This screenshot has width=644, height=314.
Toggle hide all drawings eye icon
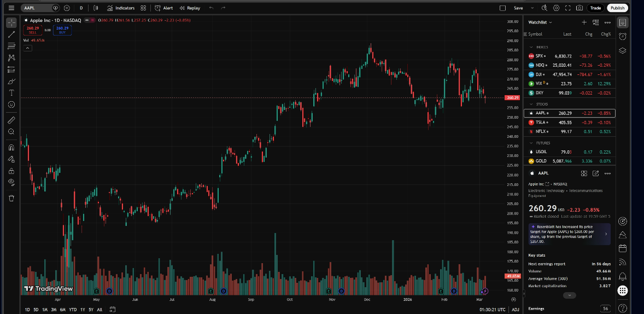click(11, 182)
